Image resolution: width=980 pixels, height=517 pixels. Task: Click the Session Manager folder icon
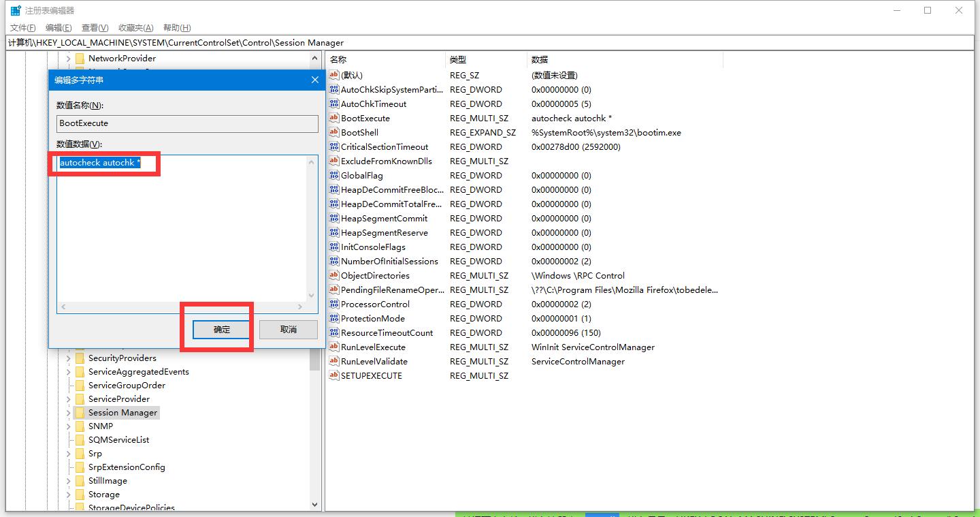point(80,413)
